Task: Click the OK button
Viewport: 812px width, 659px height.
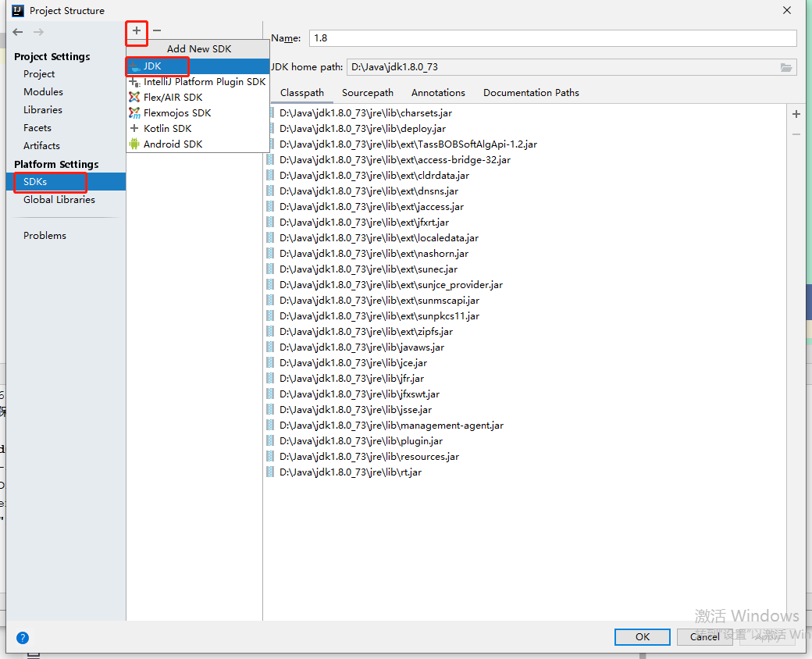Action: click(x=642, y=636)
